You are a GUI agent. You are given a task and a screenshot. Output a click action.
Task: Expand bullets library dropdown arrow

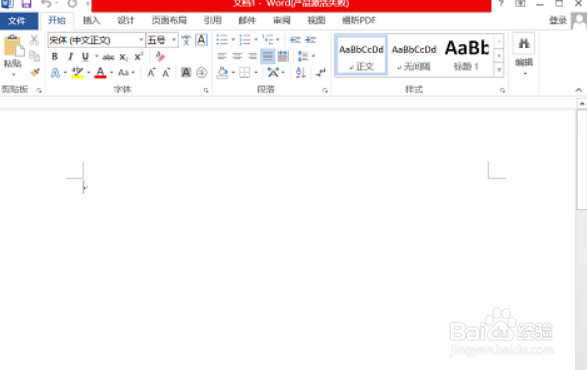[233, 40]
